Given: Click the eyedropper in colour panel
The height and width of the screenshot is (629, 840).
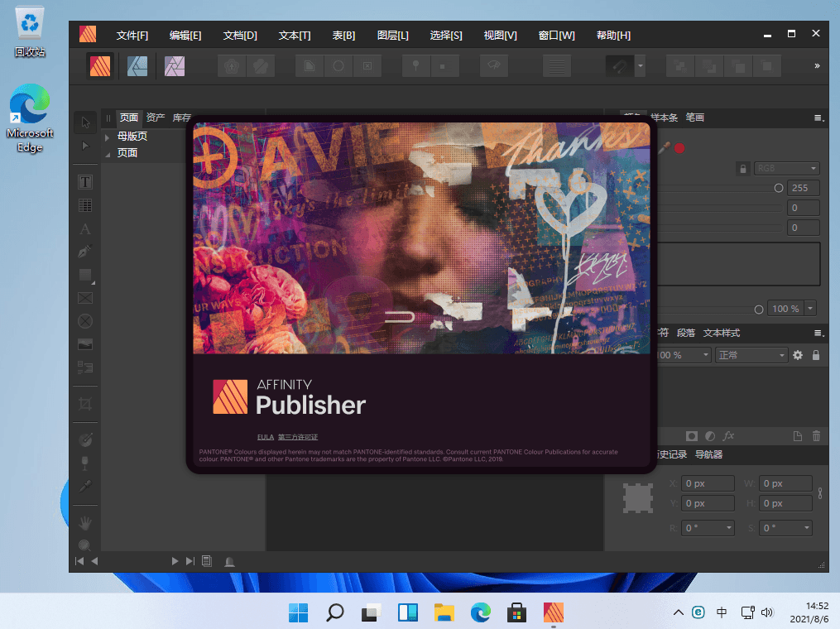Looking at the screenshot, I should coord(665,147).
